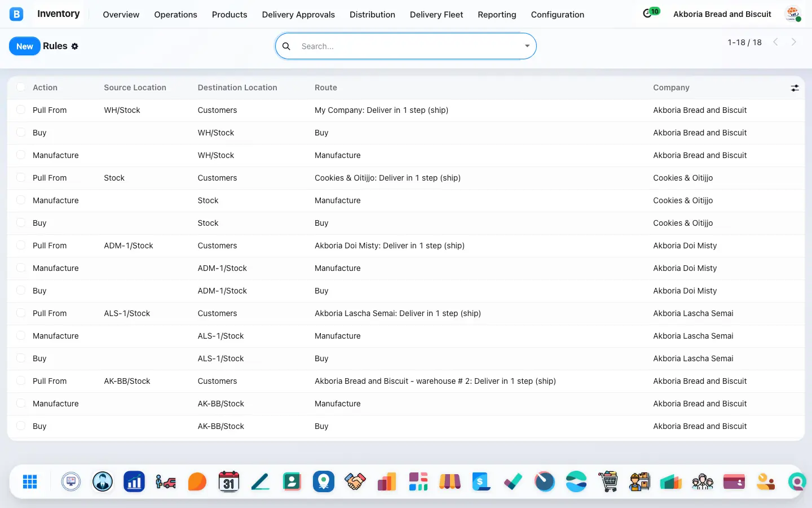Open the user avatar menu
Screen dimensions: 812x508
(793, 14)
